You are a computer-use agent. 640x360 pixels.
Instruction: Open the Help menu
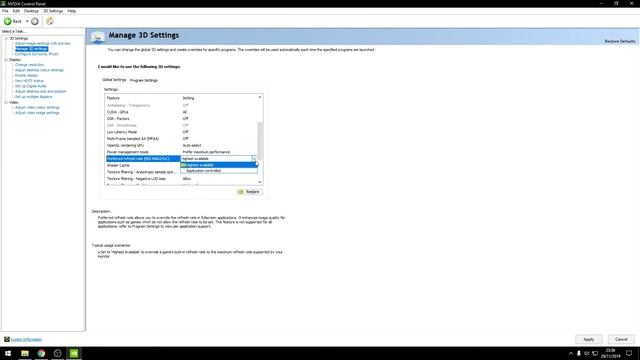pos(71,11)
